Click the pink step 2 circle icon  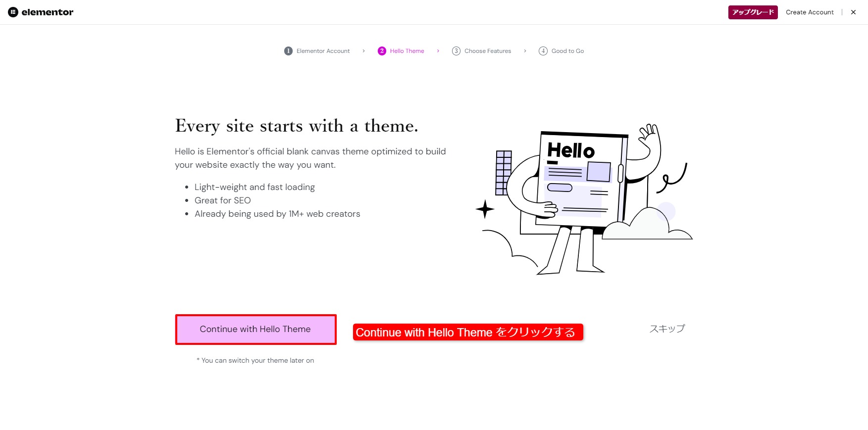click(x=382, y=51)
